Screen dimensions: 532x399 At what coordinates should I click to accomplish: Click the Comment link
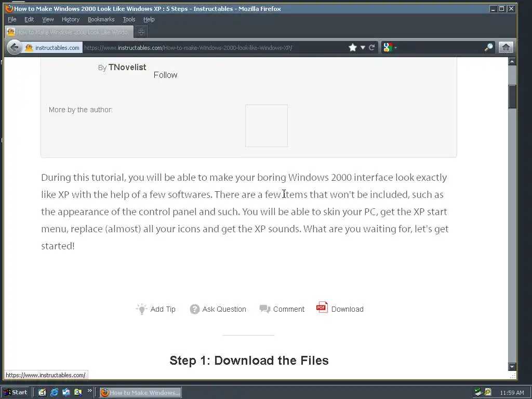point(289,309)
